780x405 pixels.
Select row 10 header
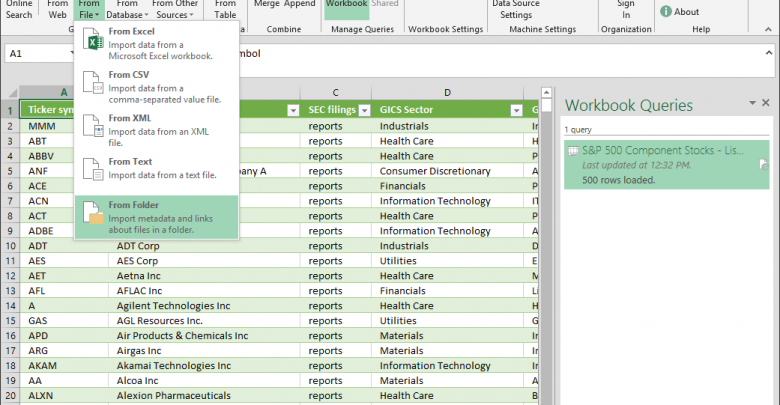coord(10,246)
